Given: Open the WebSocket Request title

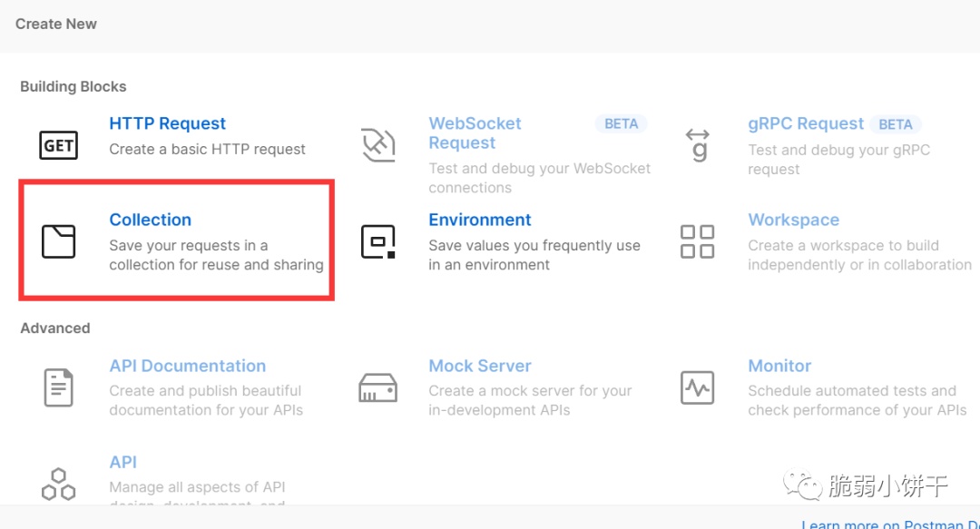Looking at the screenshot, I should pyautogui.click(x=475, y=133).
